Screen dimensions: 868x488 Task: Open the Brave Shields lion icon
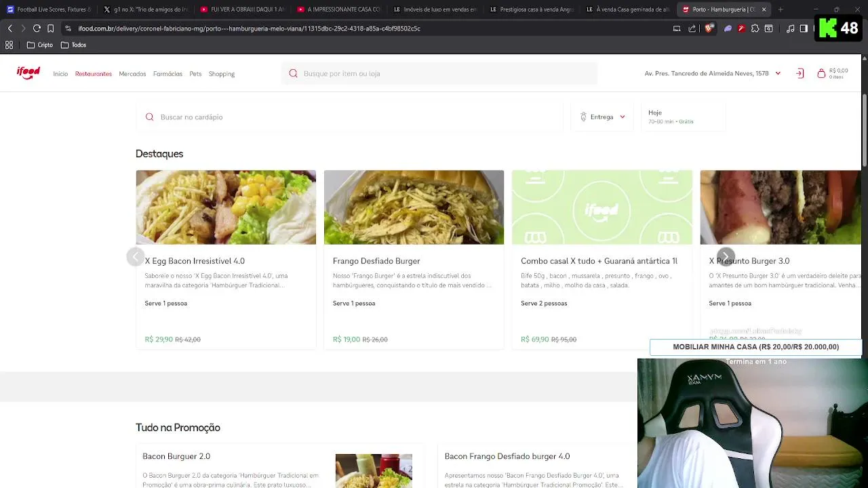[x=709, y=28]
